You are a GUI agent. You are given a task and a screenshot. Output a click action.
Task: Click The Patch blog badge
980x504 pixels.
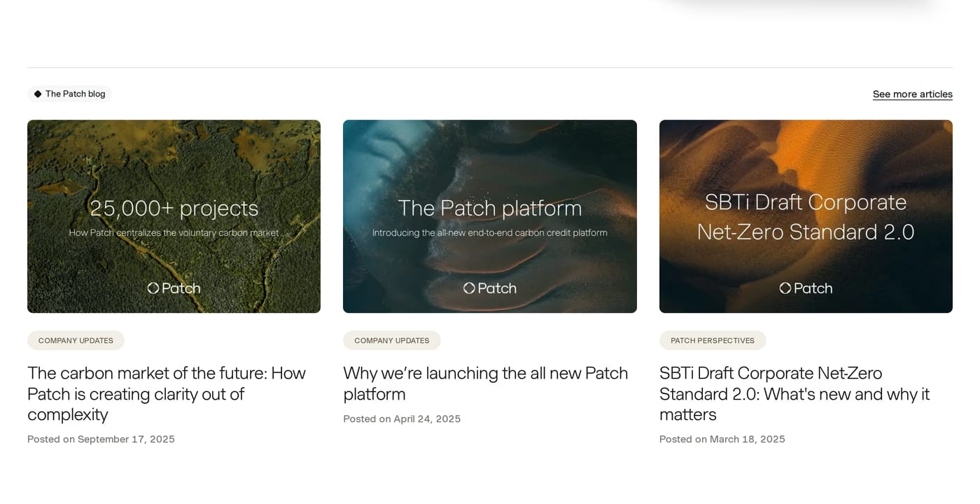[69, 94]
